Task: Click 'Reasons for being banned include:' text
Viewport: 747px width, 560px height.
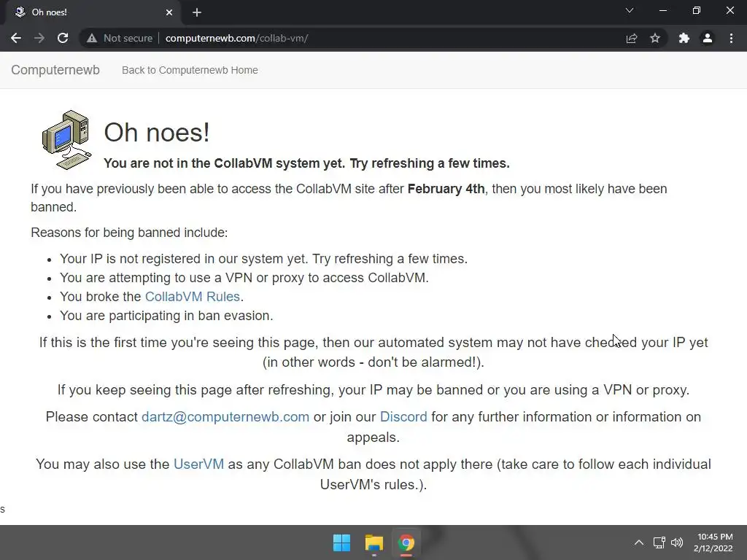Action: (129, 233)
